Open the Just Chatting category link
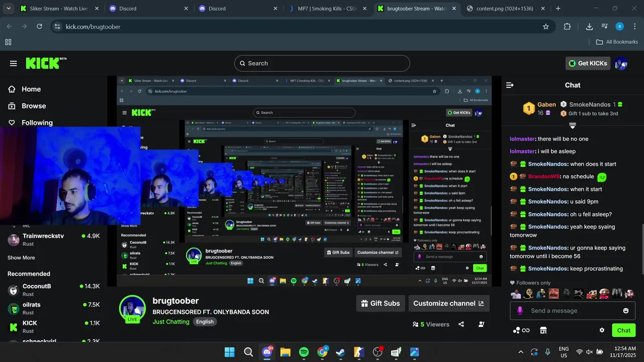This screenshot has height=362, width=644. point(171,322)
